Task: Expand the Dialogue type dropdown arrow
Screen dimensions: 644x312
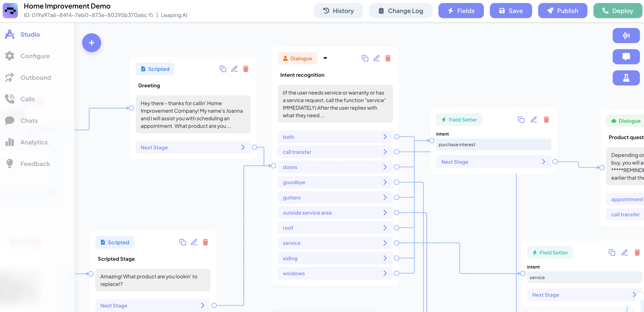Action: (325, 58)
